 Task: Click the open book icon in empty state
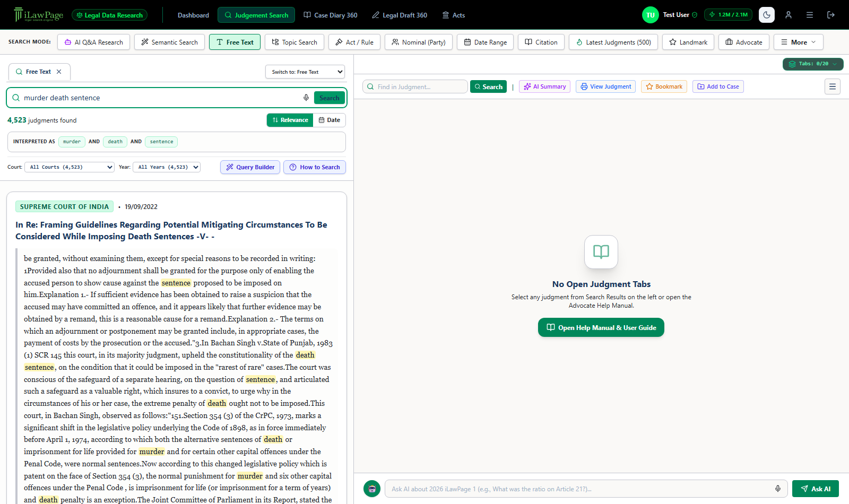tap(601, 251)
